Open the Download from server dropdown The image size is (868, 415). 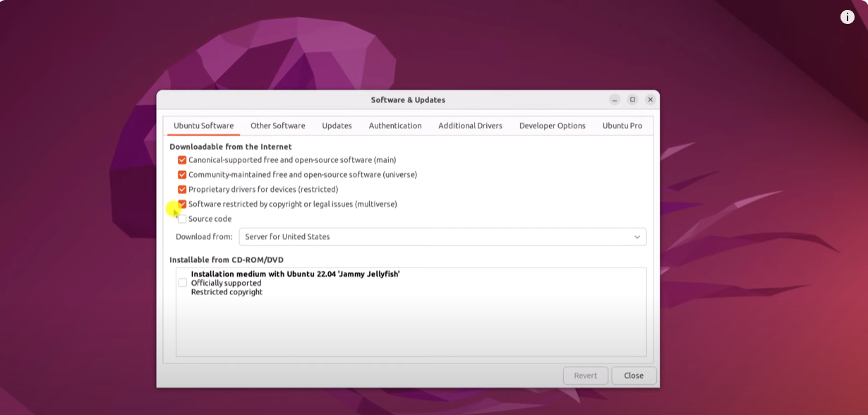click(x=442, y=237)
